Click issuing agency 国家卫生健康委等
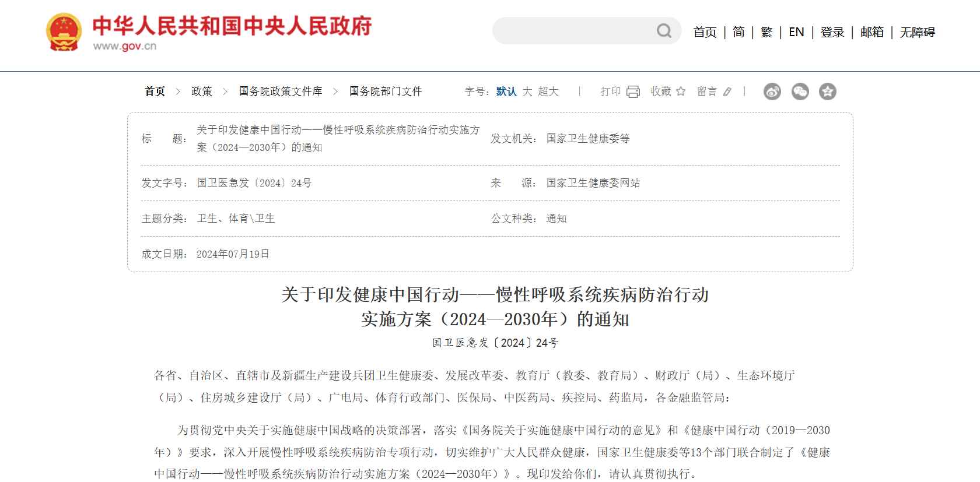Viewport: 980px width, 482px height. [x=588, y=139]
